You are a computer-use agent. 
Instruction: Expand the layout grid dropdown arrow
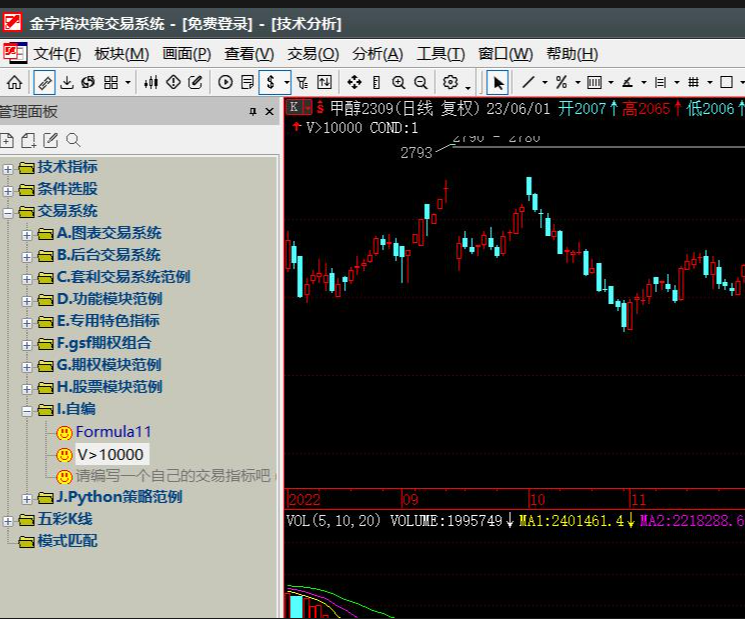point(128,83)
